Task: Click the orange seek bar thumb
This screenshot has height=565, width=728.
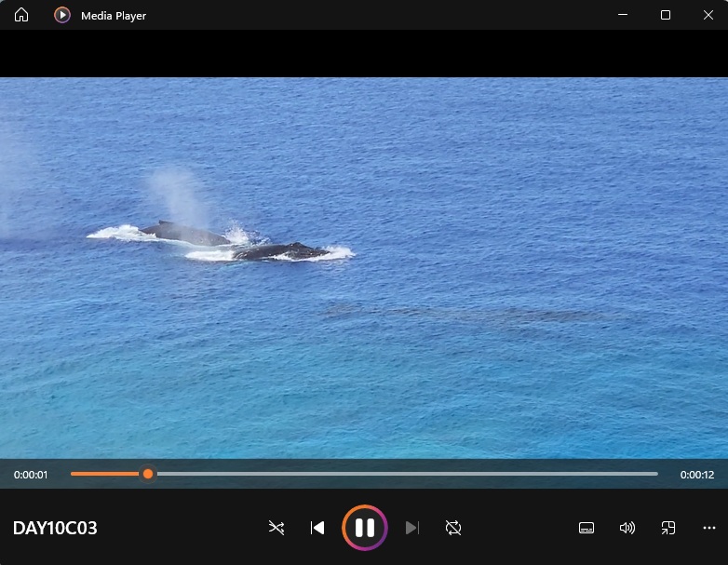Action: tap(147, 474)
